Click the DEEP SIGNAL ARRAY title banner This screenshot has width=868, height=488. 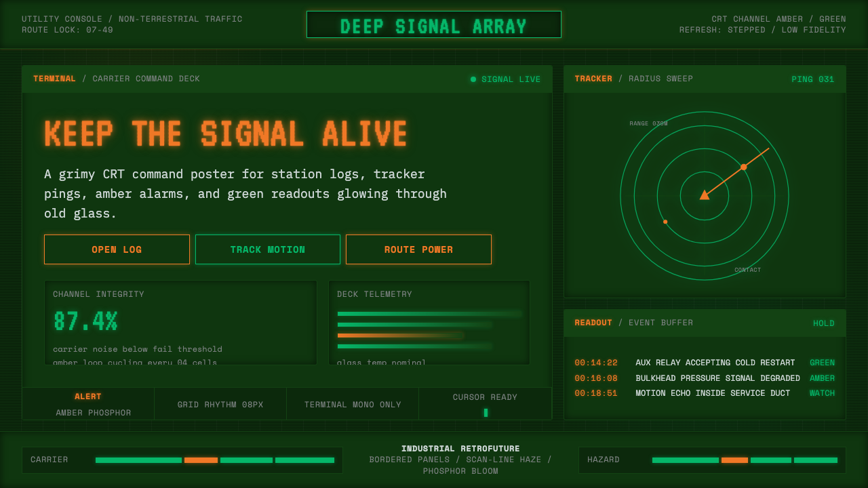tap(434, 24)
